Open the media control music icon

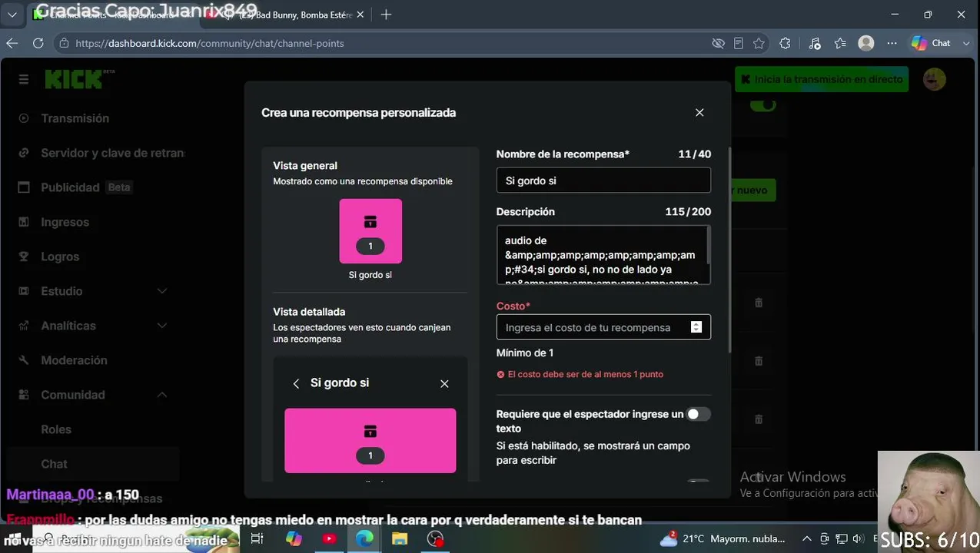tap(815, 43)
